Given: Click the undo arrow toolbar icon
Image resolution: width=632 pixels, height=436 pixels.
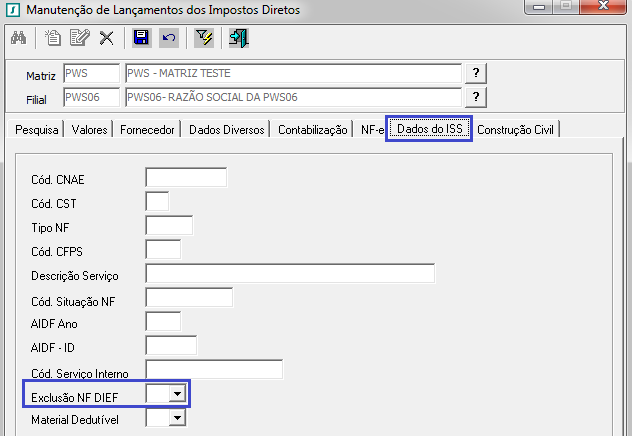Looking at the screenshot, I should click(169, 38).
